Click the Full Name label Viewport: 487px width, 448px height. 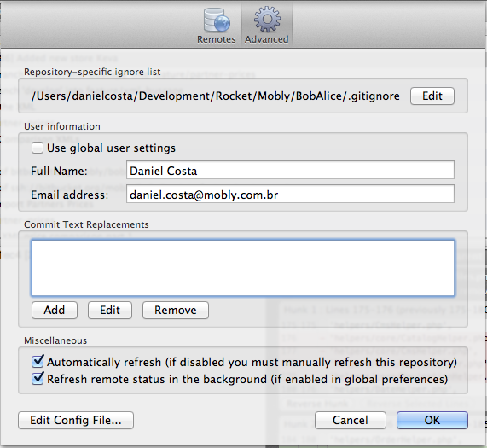(59, 171)
